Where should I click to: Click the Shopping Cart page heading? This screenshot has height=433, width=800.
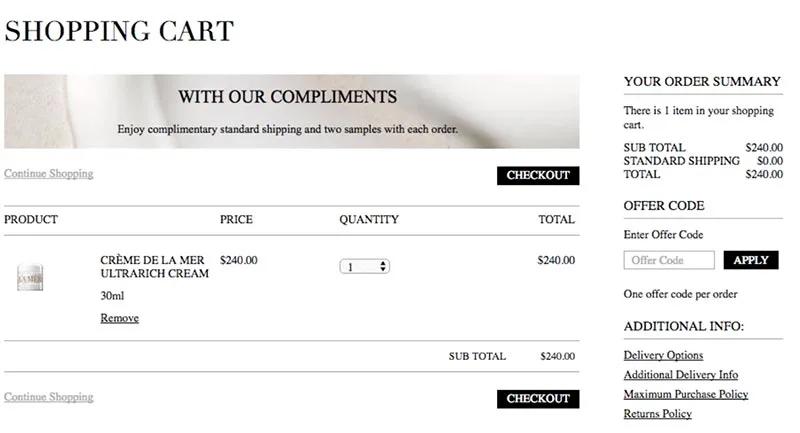pyautogui.click(x=119, y=32)
